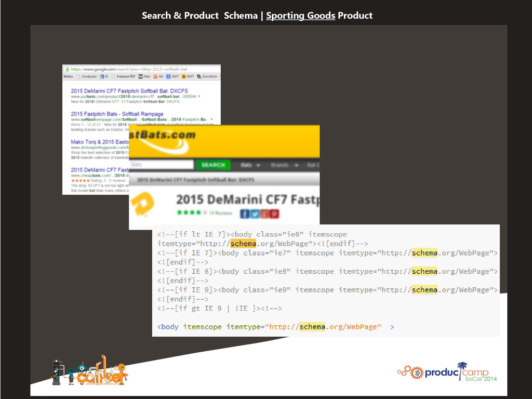Click the 2015 DeMarini CF7 product heading
The height and width of the screenshot is (399, 532).
click(x=248, y=199)
